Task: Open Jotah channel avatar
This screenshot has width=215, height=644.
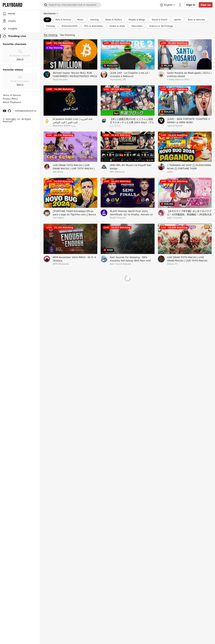Action: [161, 167]
